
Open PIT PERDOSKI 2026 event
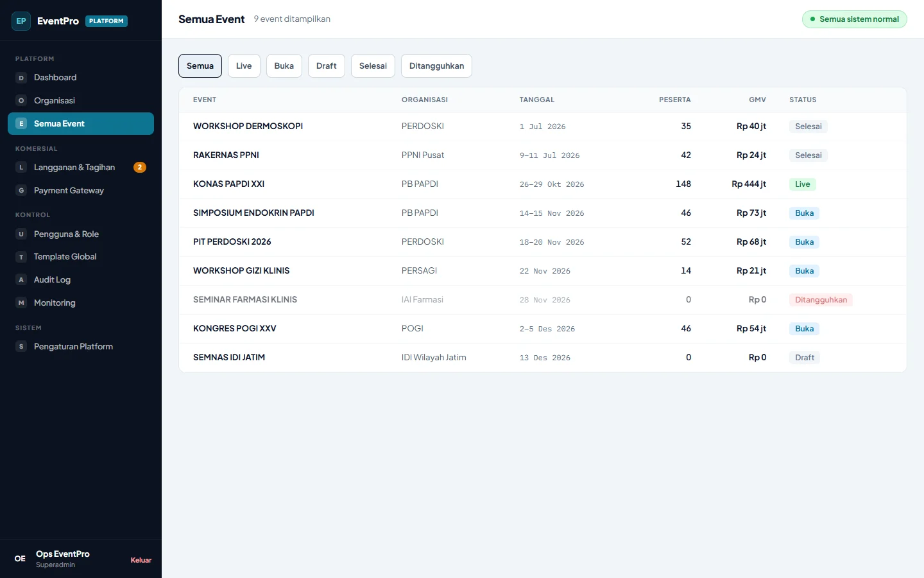coord(543,242)
